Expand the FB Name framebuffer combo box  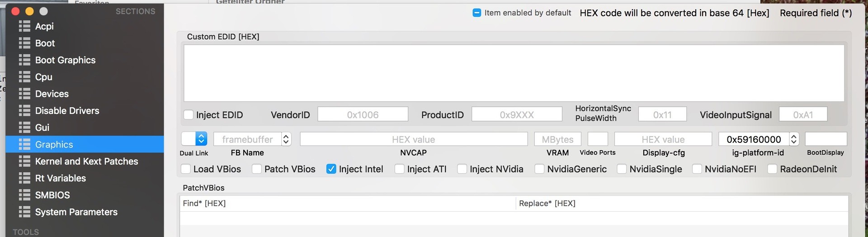click(x=286, y=139)
